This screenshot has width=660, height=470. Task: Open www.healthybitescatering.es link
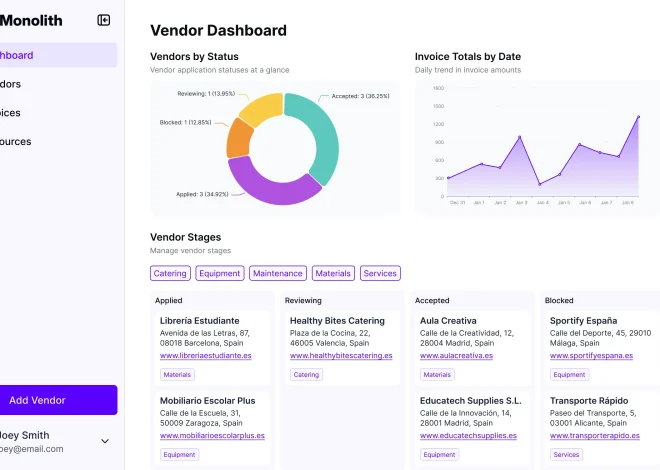coord(341,356)
